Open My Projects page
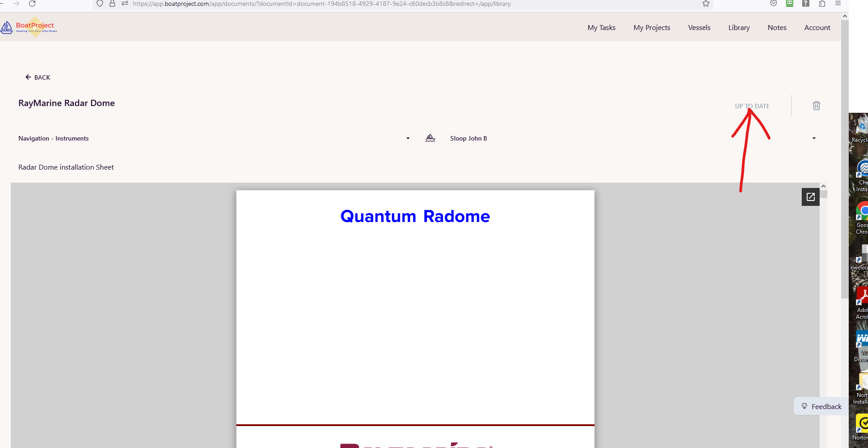The height and width of the screenshot is (448, 868). click(651, 27)
